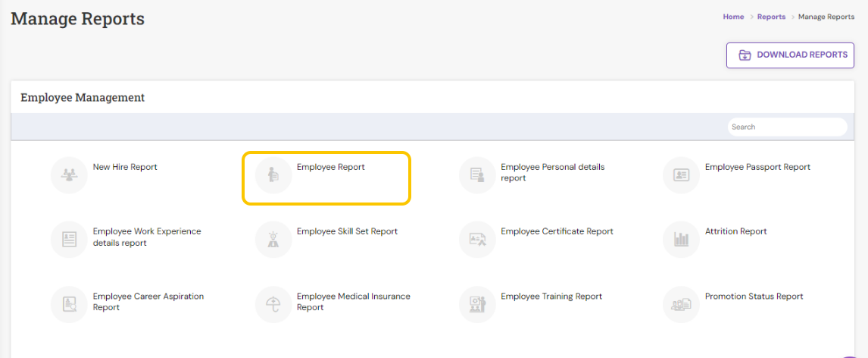Open Employee Medical Insurance Report link
This screenshot has width=868, height=358.
pyautogui.click(x=353, y=302)
